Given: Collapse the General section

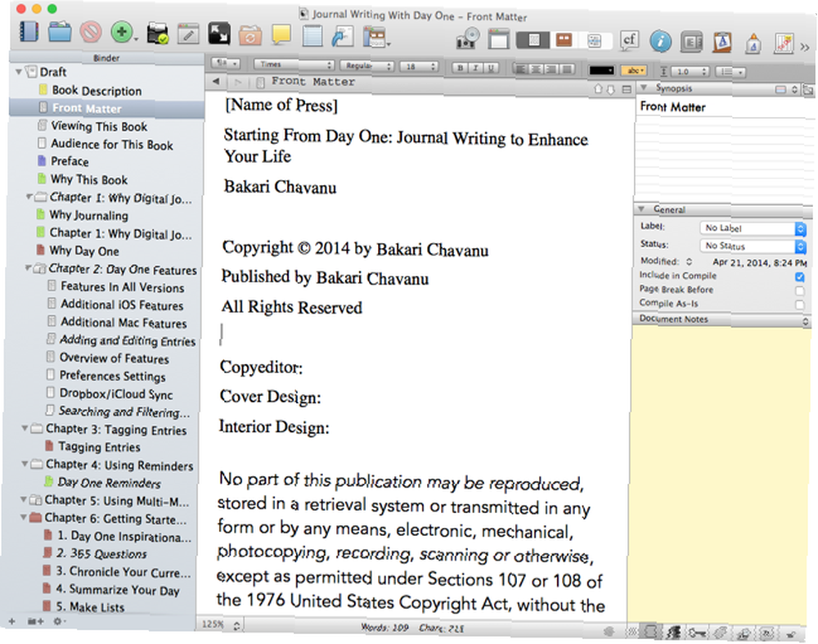Looking at the screenshot, I should pos(641,209).
